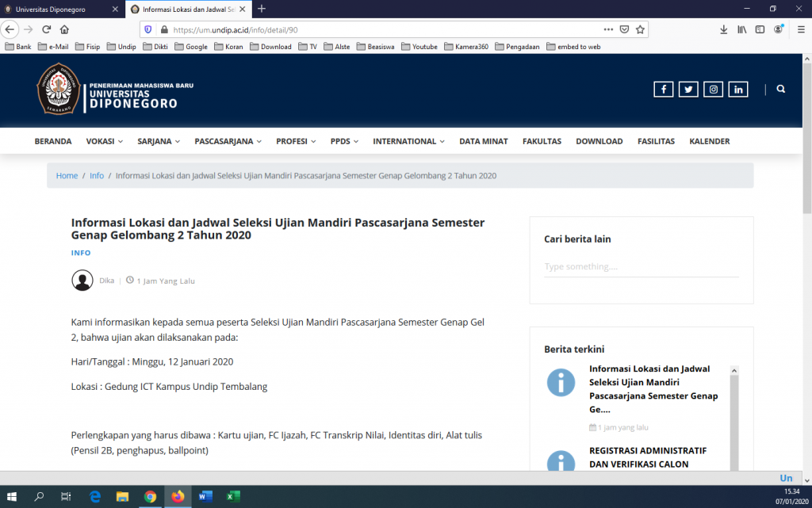This screenshot has height=508, width=812.
Task: Open the INTERNATIONAL dropdown menu
Action: point(408,141)
